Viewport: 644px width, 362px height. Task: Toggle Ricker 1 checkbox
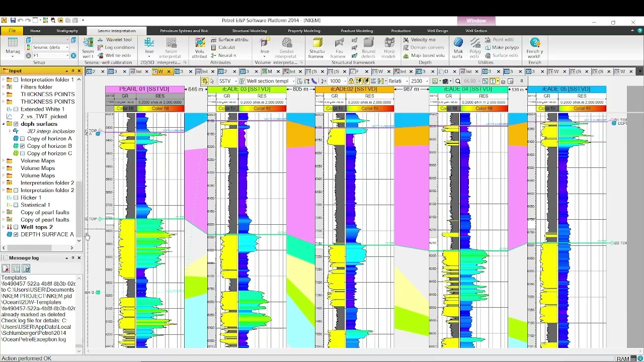pos(16,198)
